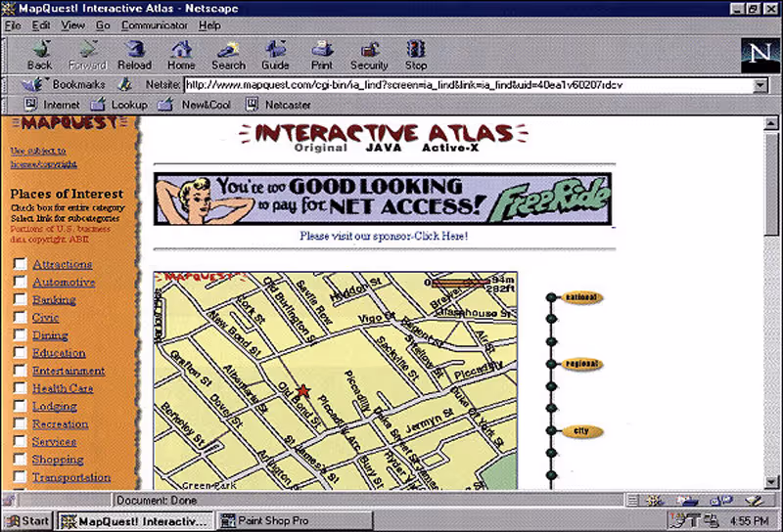Check the Lodging checkbox
The width and height of the screenshot is (783, 532).
pyautogui.click(x=20, y=406)
